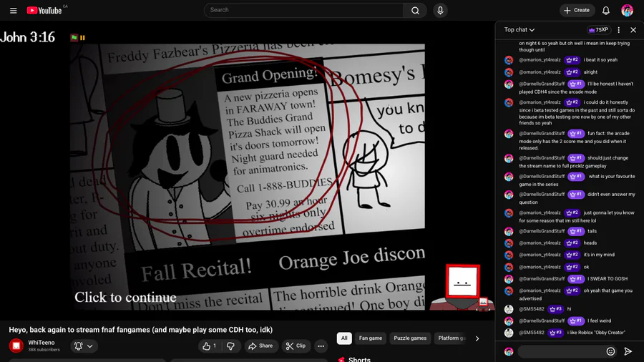
Task: Click @omarion_yt4realz on 'i beat it so yeah'
Action: pos(540,60)
